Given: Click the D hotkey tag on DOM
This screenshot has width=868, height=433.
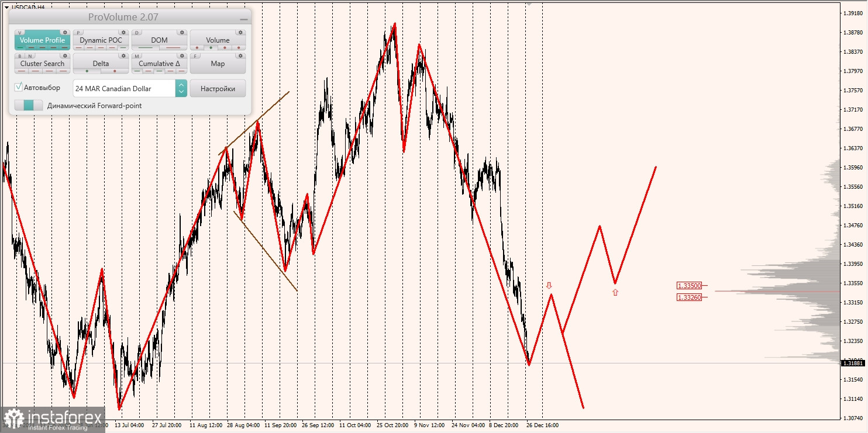Looking at the screenshot, I should coord(137,33).
